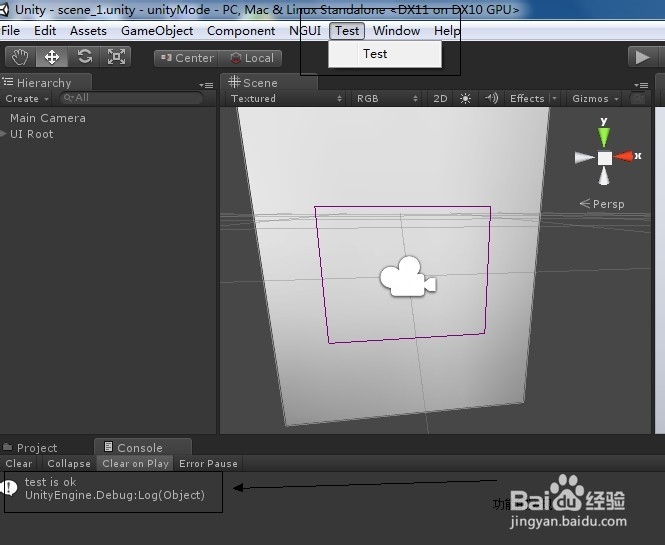The height and width of the screenshot is (545, 665).
Task: Toggle Error Pause in console
Action: click(208, 464)
